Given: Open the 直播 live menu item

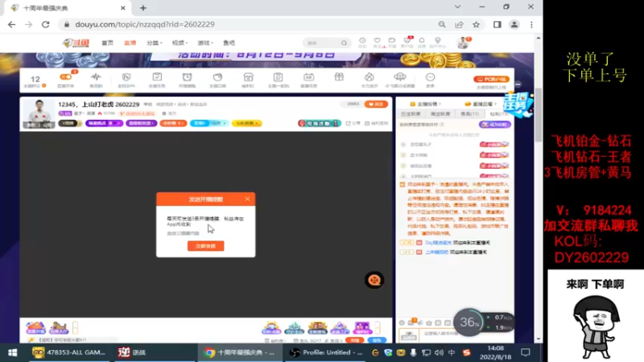Looking at the screenshot, I should coord(130,43).
